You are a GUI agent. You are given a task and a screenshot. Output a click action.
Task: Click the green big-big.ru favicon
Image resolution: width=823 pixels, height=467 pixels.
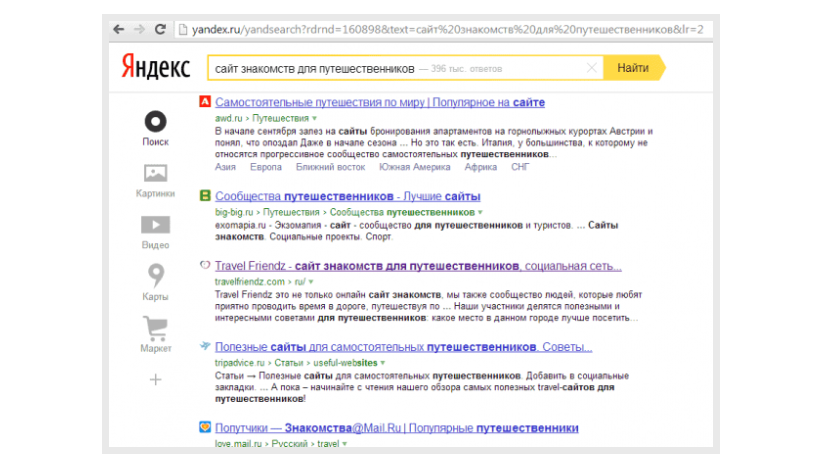[x=205, y=195]
